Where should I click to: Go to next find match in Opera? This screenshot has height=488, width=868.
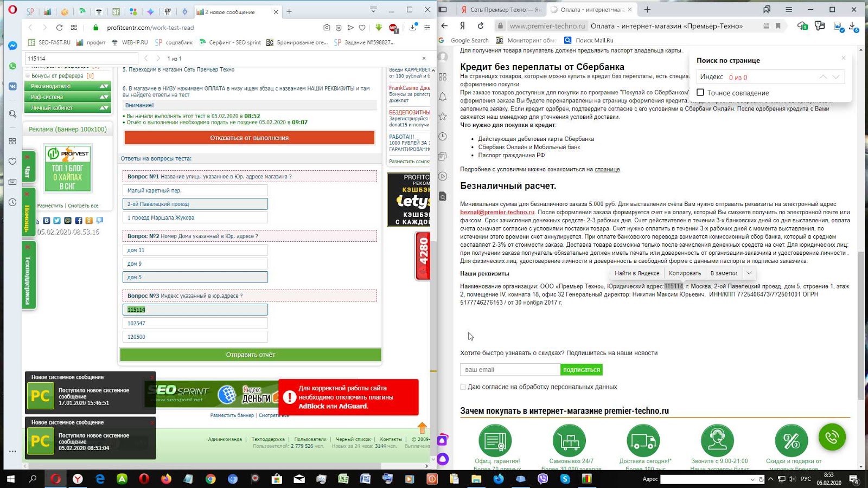tap(158, 58)
